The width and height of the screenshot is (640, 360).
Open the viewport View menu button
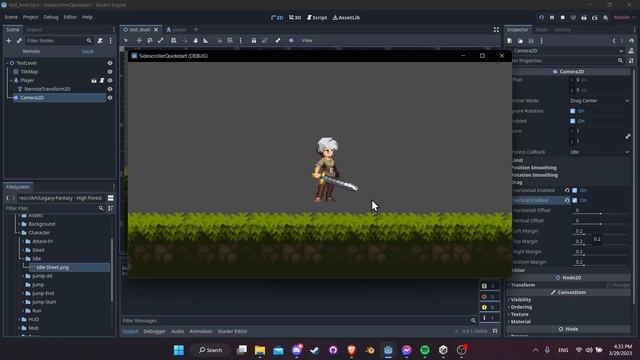click(307, 40)
